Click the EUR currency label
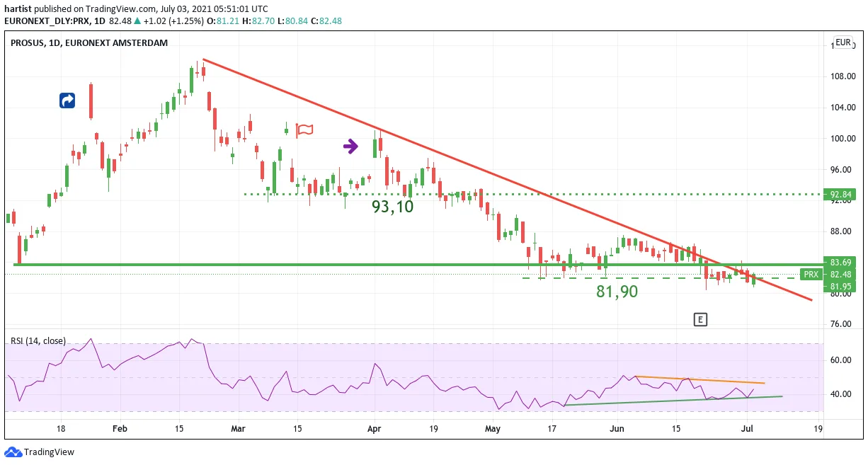 pos(843,42)
